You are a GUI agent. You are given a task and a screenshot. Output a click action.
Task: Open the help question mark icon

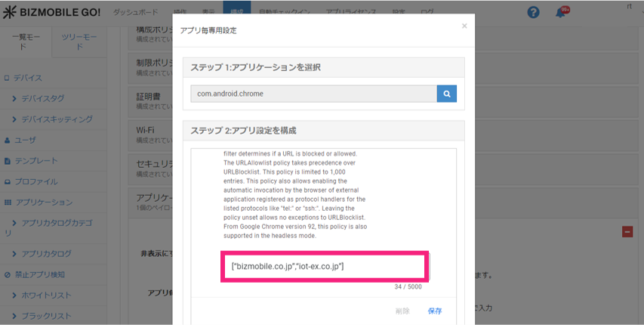534,13
